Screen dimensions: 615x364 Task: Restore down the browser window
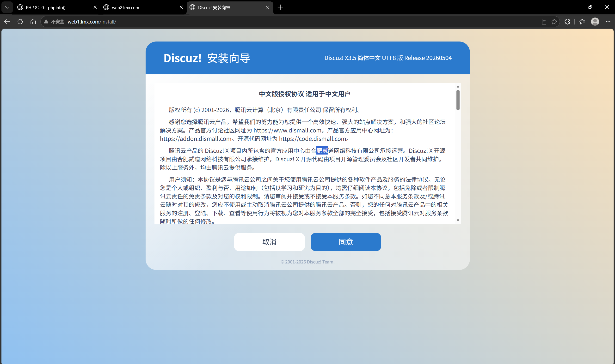[590, 7]
